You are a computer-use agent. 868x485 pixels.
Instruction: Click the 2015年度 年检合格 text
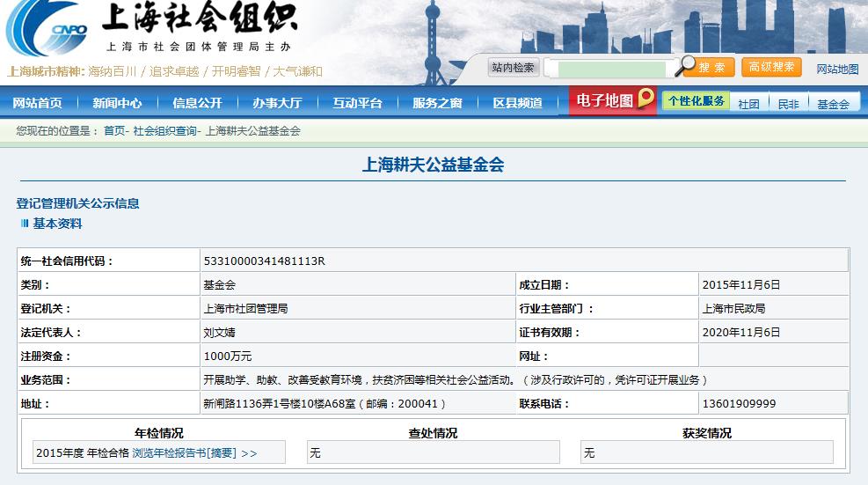(82, 453)
